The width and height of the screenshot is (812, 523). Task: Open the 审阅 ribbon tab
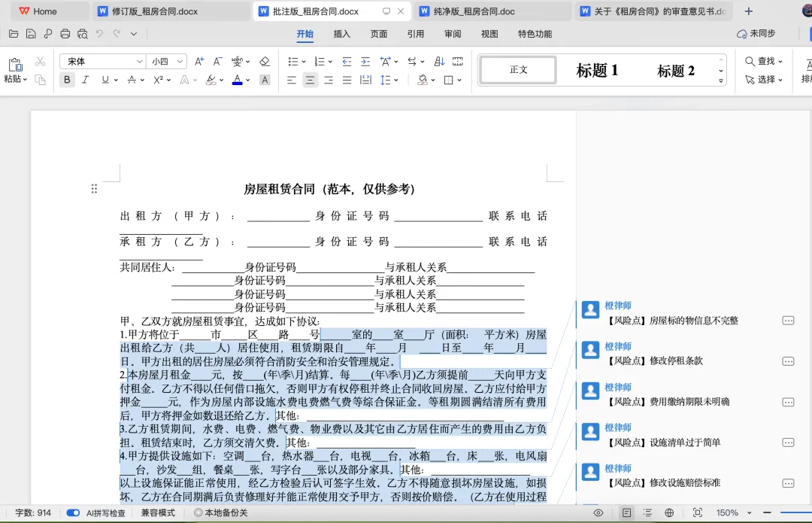pyautogui.click(x=453, y=34)
